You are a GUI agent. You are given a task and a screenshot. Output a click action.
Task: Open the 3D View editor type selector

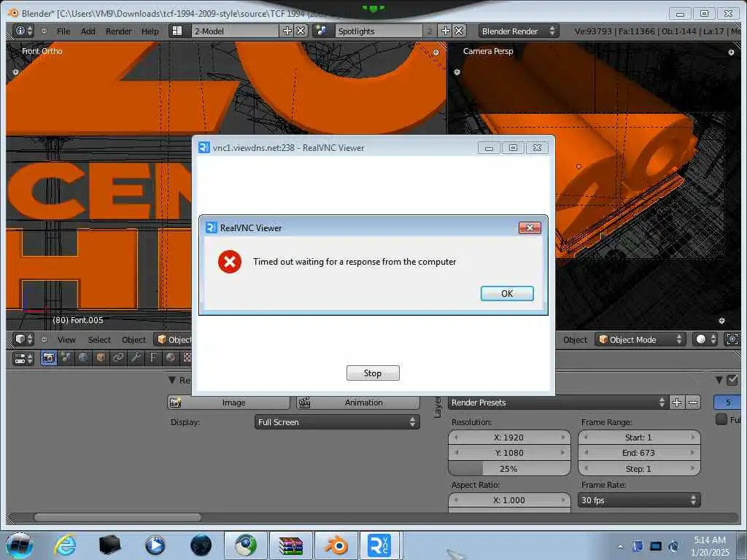point(23,340)
